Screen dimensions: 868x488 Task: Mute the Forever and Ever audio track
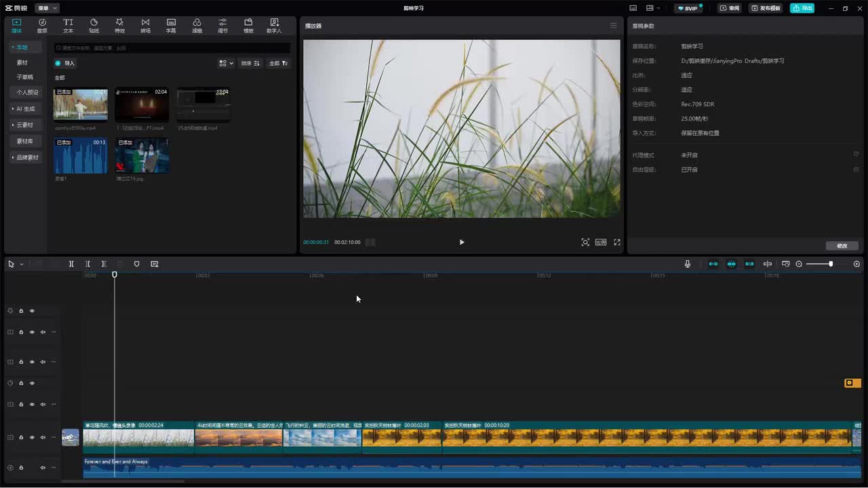(43, 467)
